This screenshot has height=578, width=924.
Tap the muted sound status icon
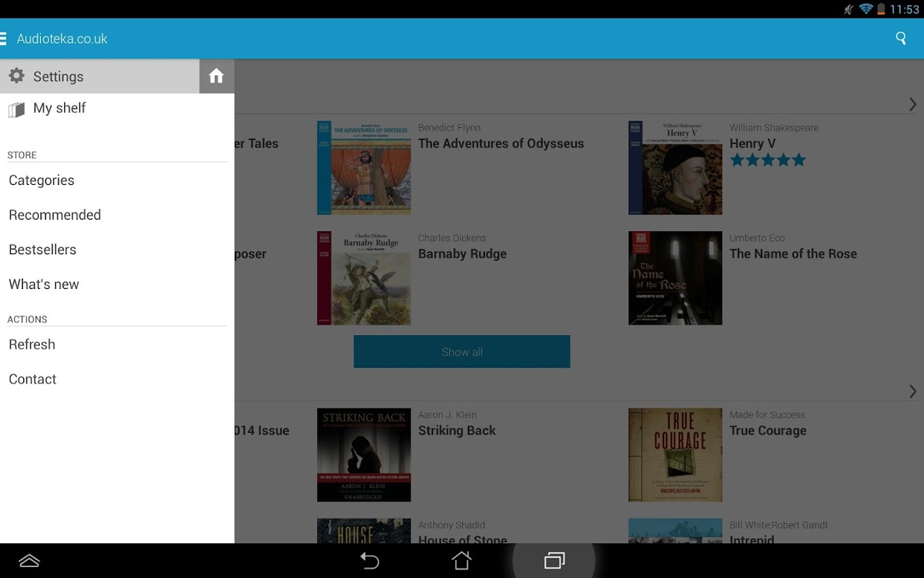click(849, 9)
